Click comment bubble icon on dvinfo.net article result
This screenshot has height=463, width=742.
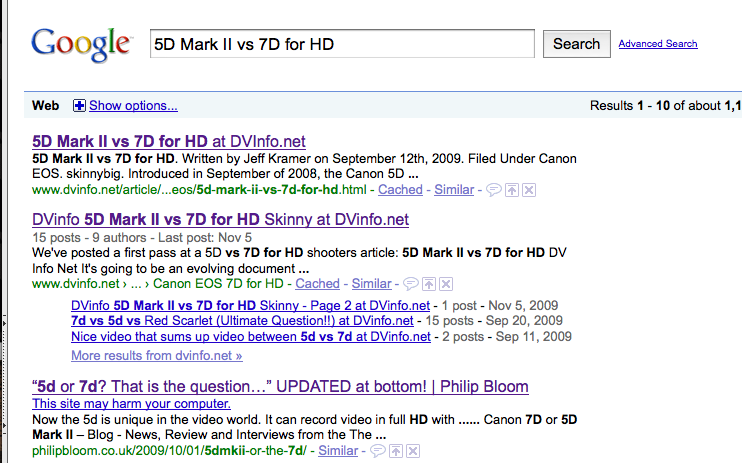coord(494,190)
